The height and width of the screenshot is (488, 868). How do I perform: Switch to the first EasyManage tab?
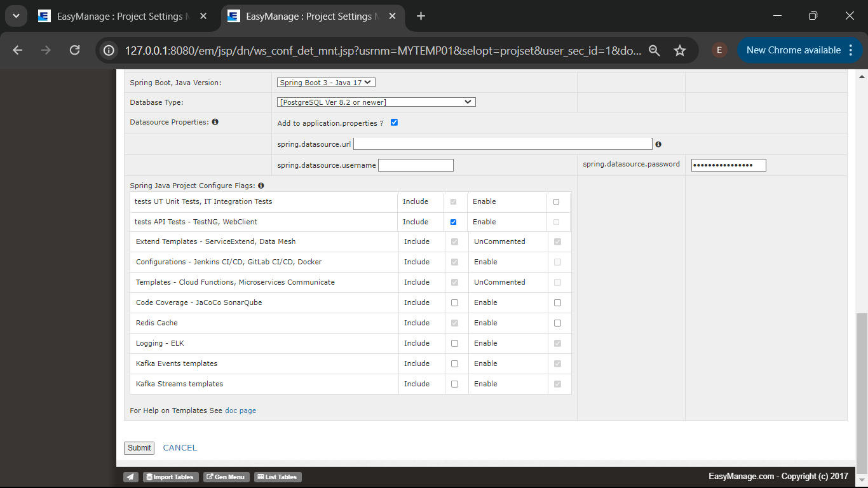124,17
